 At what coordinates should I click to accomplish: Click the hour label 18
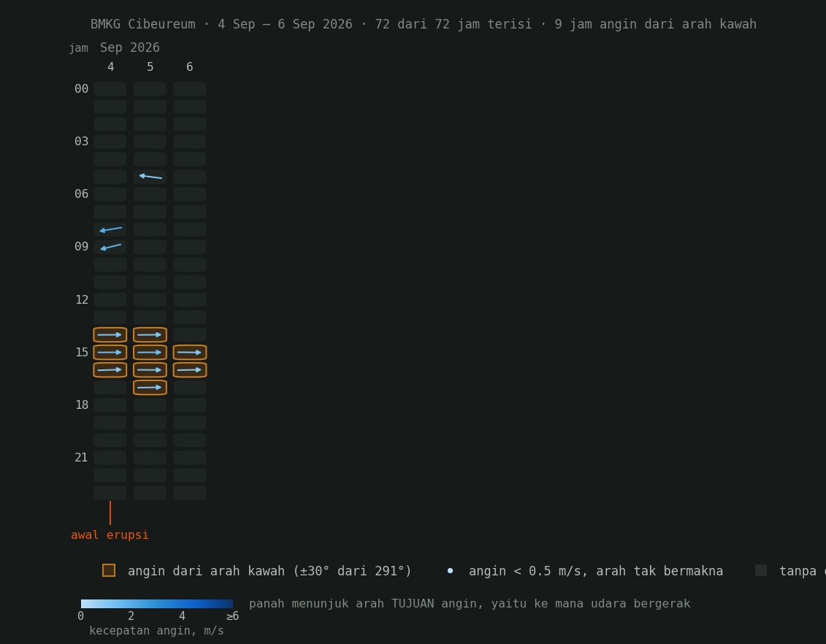tap(82, 405)
